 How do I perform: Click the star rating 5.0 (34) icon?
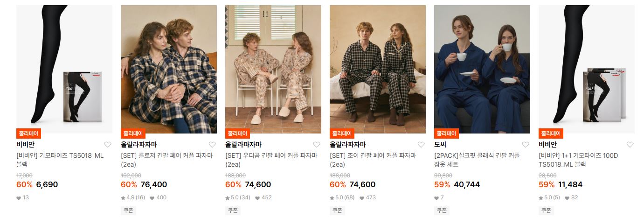pos(228,198)
